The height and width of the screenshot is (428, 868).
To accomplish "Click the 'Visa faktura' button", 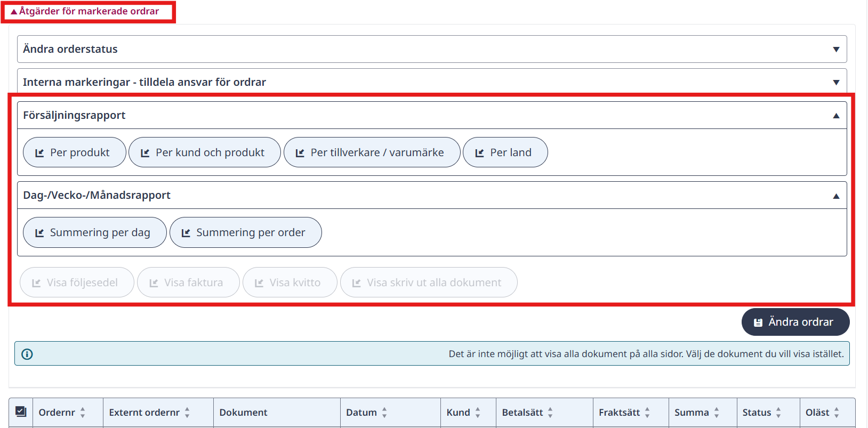I will [x=188, y=282].
